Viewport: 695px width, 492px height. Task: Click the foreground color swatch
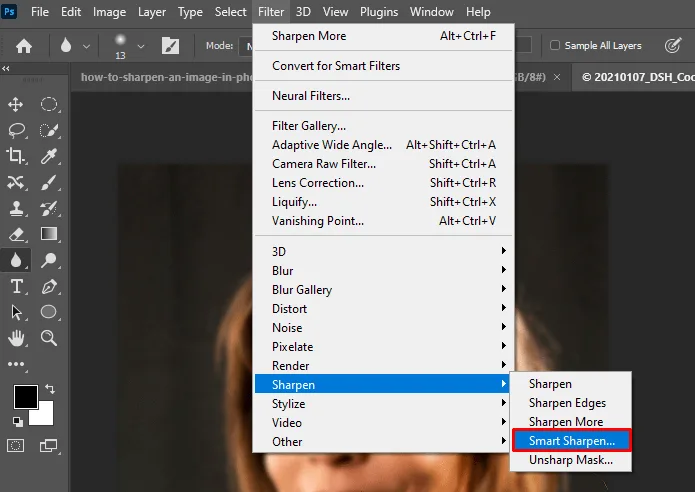click(25, 397)
